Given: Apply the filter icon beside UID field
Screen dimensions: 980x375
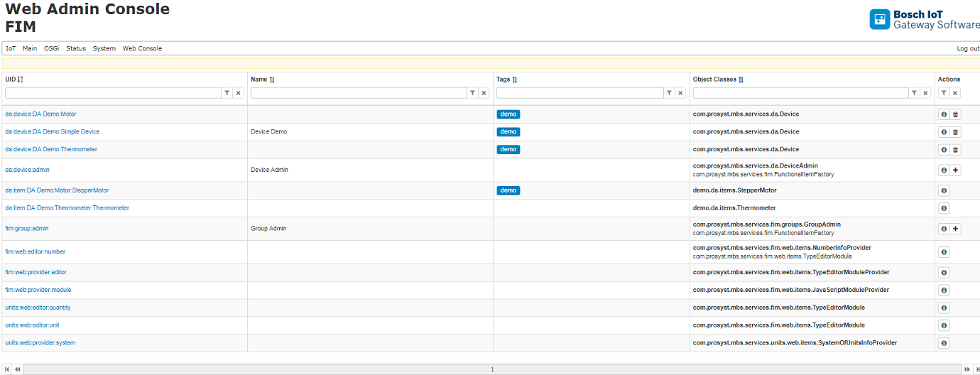Looking at the screenshot, I should tap(227, 93).
